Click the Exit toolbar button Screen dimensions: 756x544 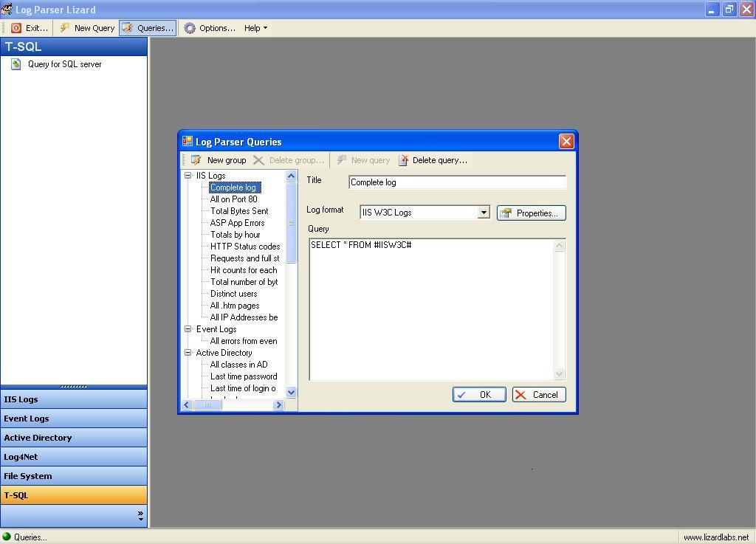[30, 28]
